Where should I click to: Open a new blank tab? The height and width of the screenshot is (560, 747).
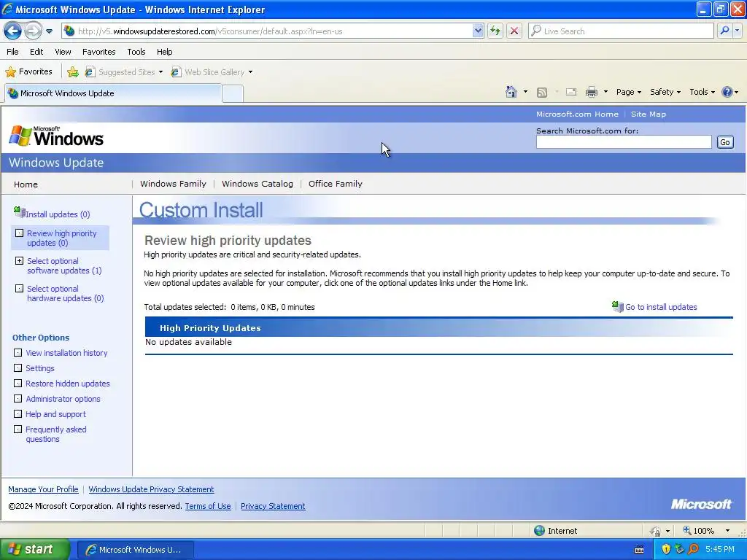tap(233, 94)
